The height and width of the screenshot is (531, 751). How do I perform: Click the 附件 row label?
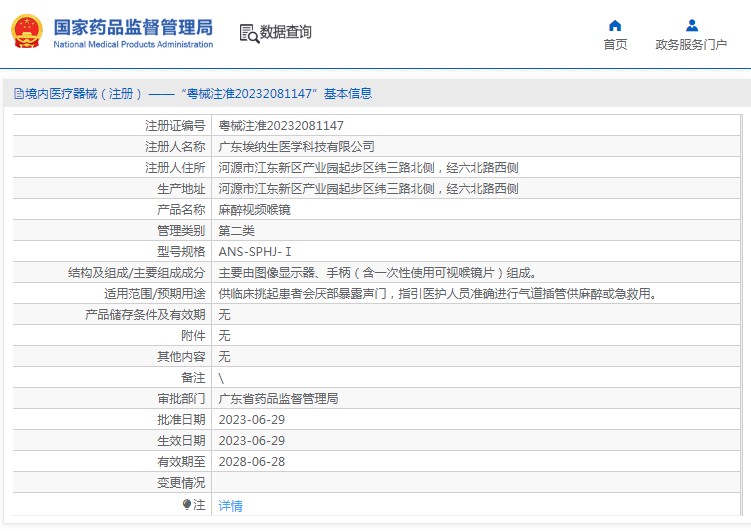pyautogui.click(x=193, y=336)
